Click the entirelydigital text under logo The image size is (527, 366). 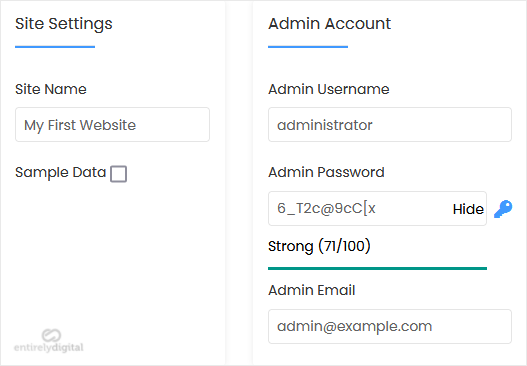click(x=49, y=348)
